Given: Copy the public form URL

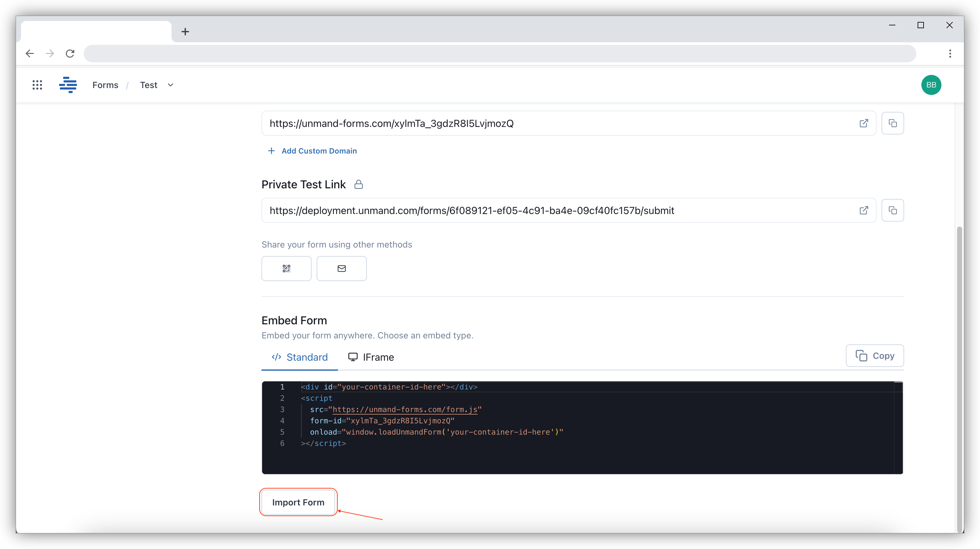Looking at the screenshot, I should 893,123.
